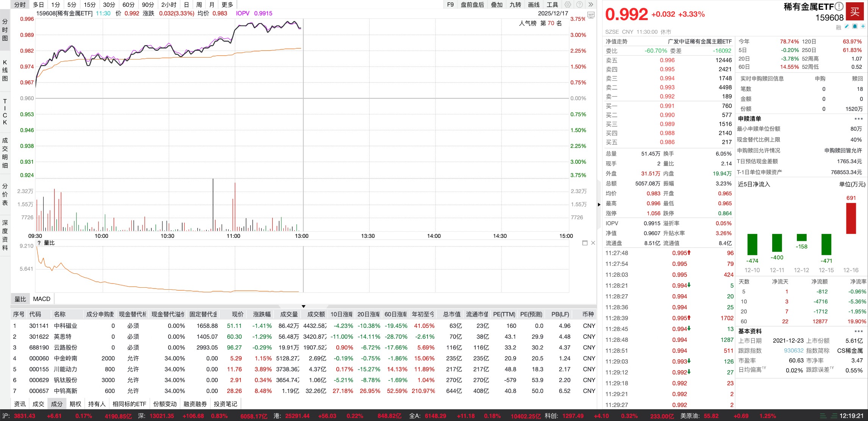Open chart settings gear icon

point(568,5)
